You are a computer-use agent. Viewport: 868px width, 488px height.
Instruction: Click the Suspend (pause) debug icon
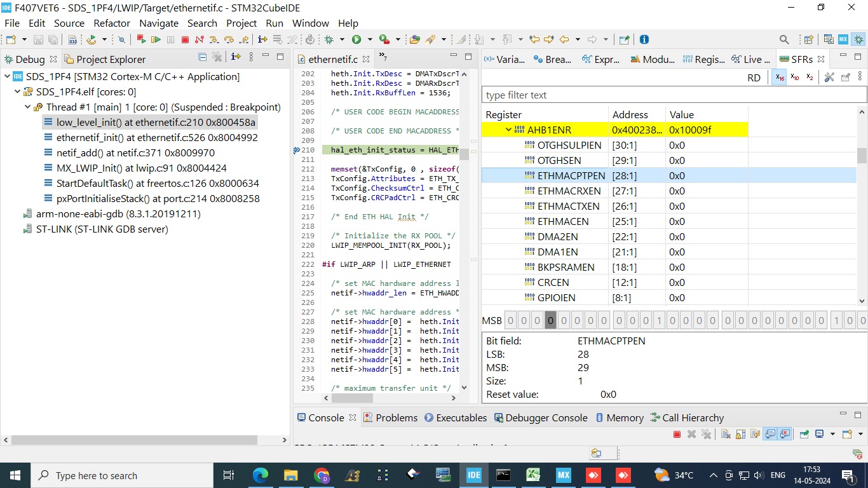170,39
